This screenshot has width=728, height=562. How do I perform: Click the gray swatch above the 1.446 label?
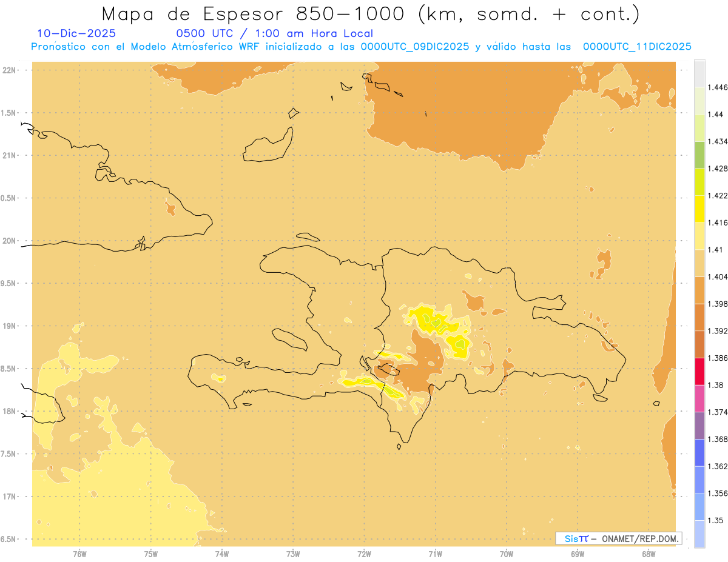tap(699, 73)
